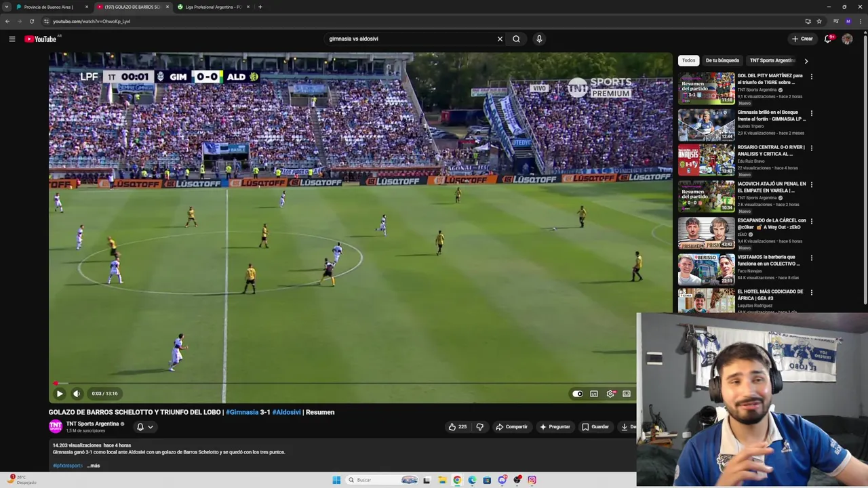Screen dimensions: 868x488
Task: Click the Guardar button
Action: [595, 426]
